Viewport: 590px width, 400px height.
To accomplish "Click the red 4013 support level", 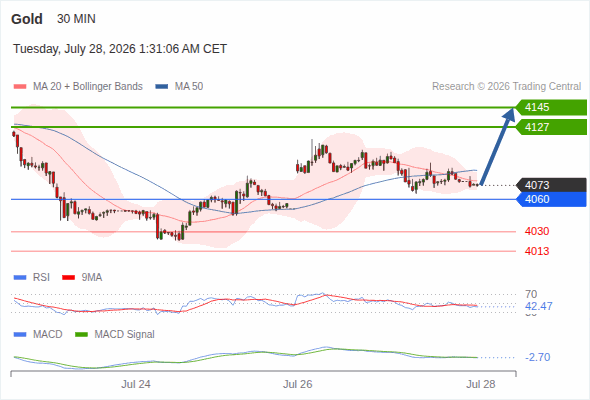I will tap(537, 251).
